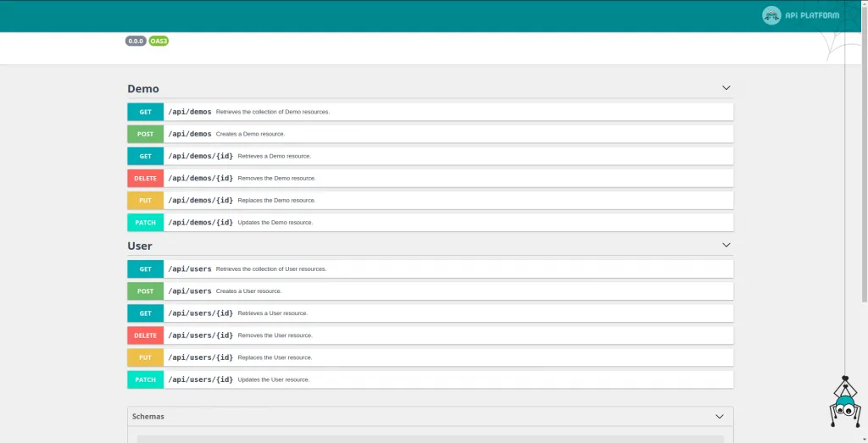This screenshot has height=443, width=868.
Task: Expand DELETE /api/users/{id} operation
Action: (200, 335)
